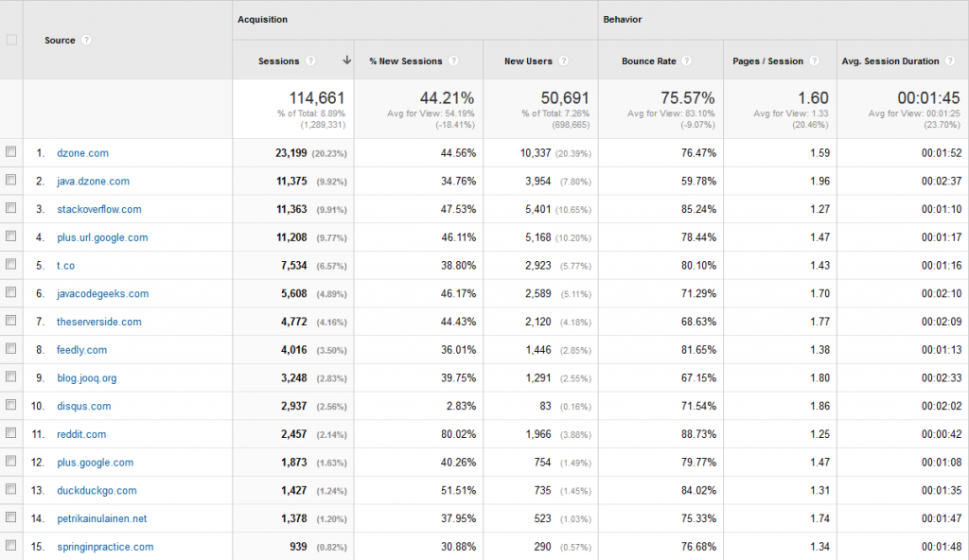Viewport: 969px width, 560px height.
Task: Open the t.co source link
Action: click(x=65, y=266)
